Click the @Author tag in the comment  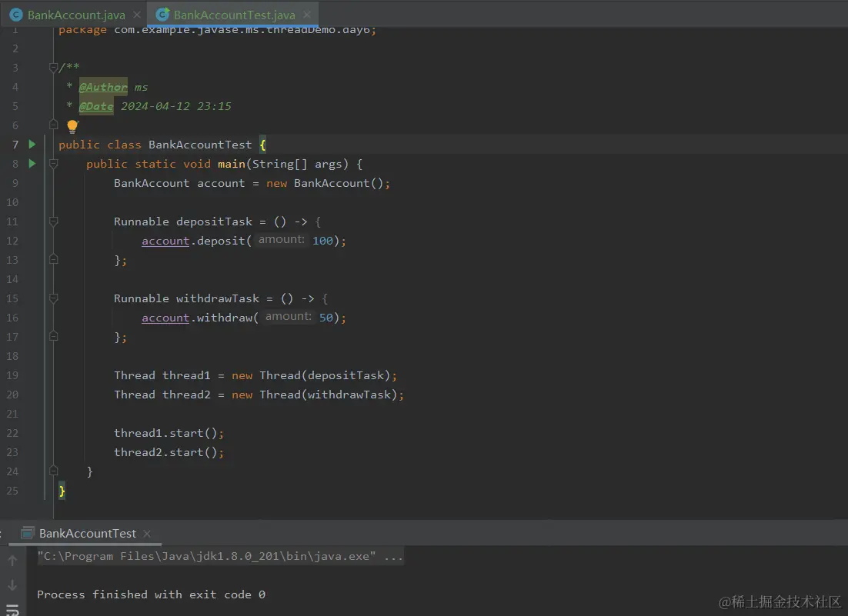(x=103, y=87)
